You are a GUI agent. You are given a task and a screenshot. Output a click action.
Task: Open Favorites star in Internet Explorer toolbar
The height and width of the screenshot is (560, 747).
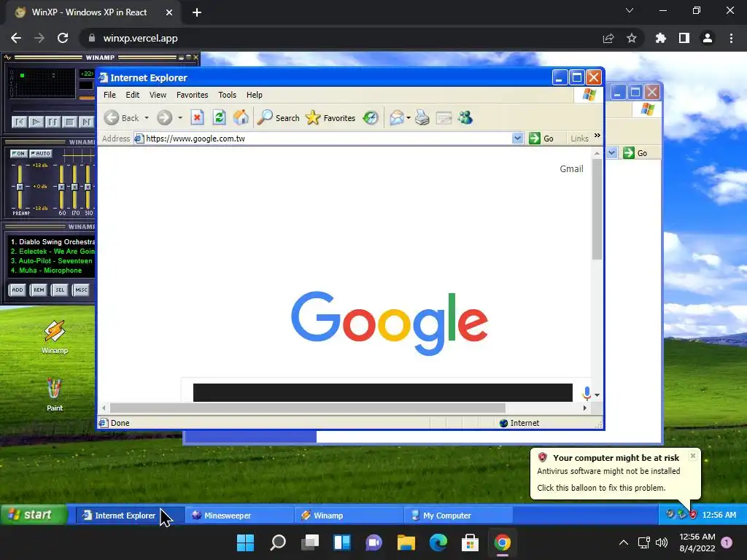tap(330, 117)
